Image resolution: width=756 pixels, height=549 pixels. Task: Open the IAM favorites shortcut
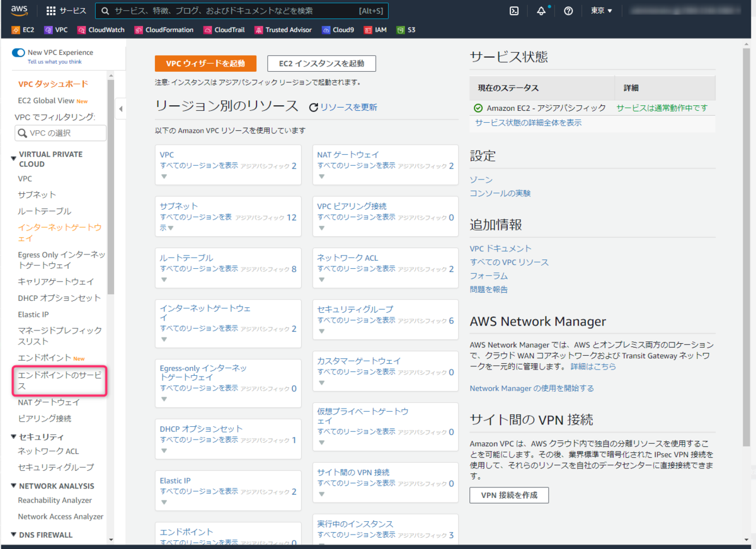coord(375,30)
